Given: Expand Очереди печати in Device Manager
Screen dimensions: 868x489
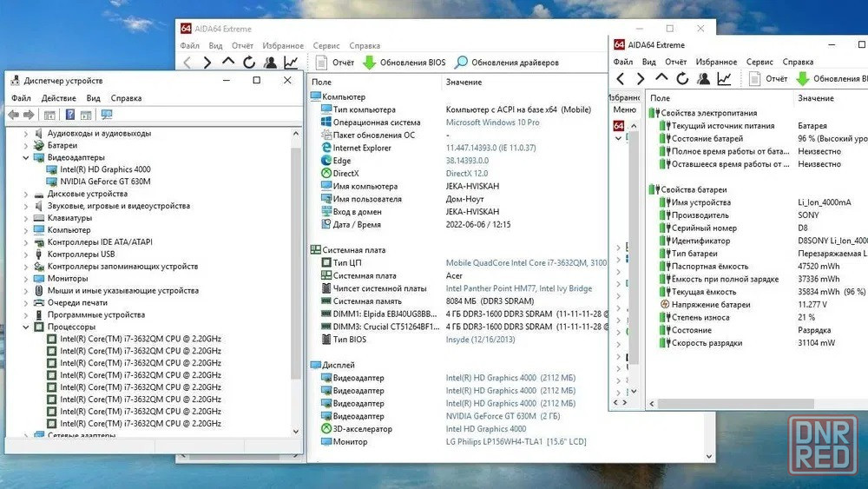Looking at the screenshot, I should pos(25,303).
